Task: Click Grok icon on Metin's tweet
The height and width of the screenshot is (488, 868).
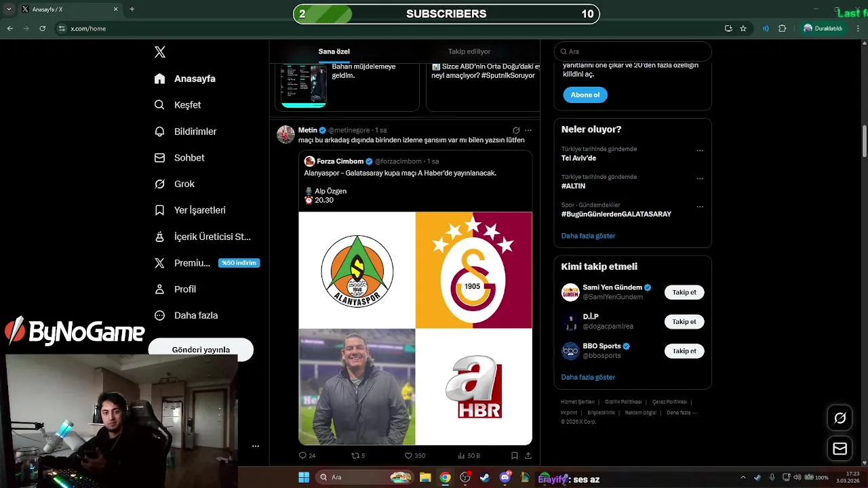Action: (516, 130)
